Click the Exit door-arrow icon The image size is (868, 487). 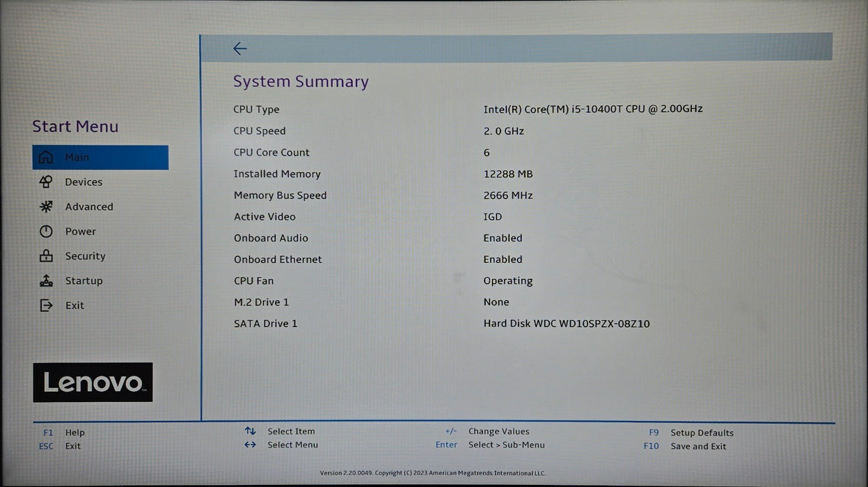point(46,305)
